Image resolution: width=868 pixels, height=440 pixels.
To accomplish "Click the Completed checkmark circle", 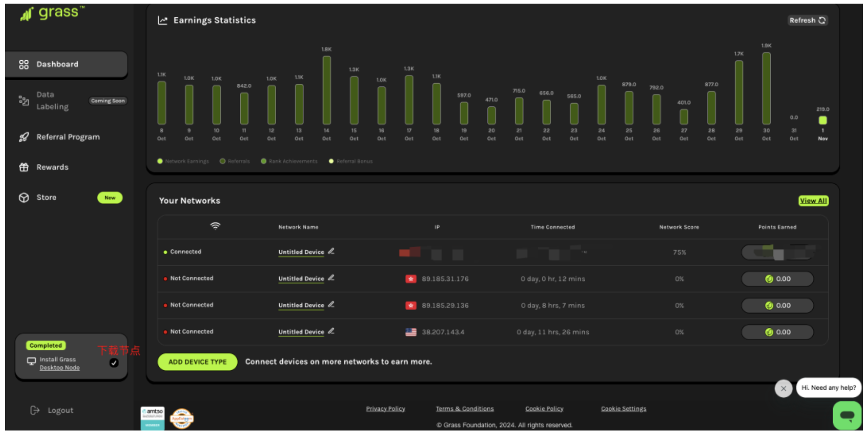I will [114, 363].
